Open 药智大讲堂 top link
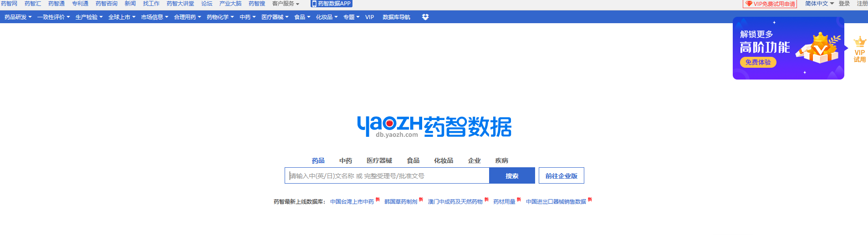The width and height of the screenshot is (868, 235). [180, 4]
